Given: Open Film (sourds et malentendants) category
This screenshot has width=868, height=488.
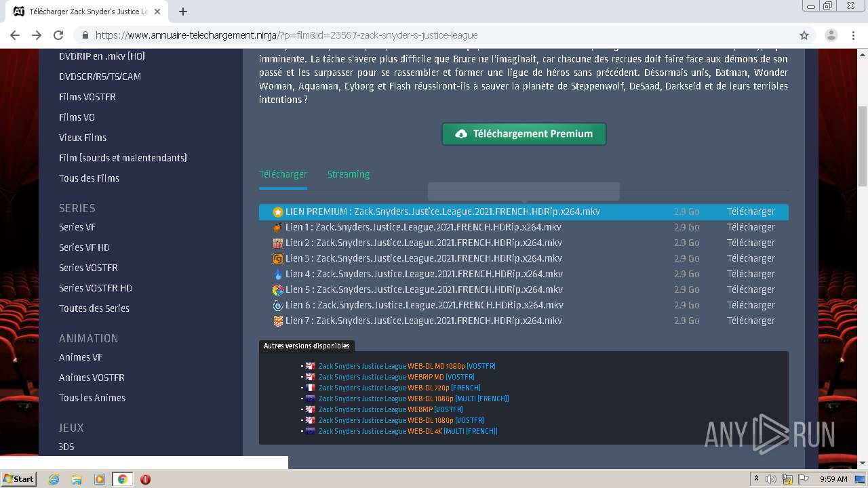Looking at the screenshot, I should coord(123,158).
